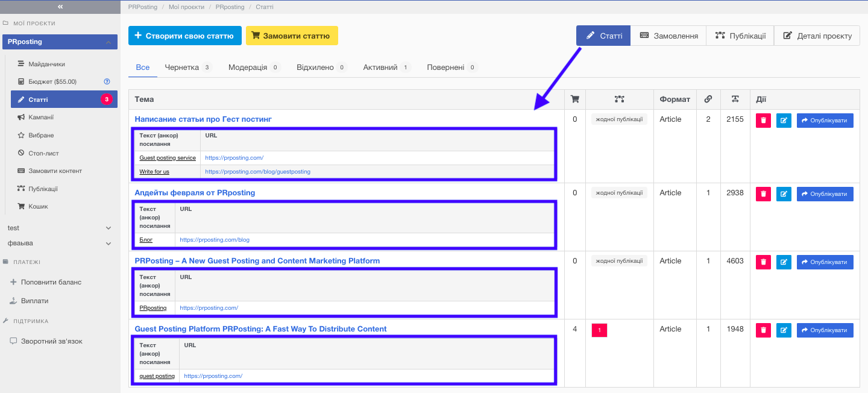This screenshot has height=393, width=868.
Task: Open PRPosting – A New Guest Posting article
Action: [x=257, y=261]
